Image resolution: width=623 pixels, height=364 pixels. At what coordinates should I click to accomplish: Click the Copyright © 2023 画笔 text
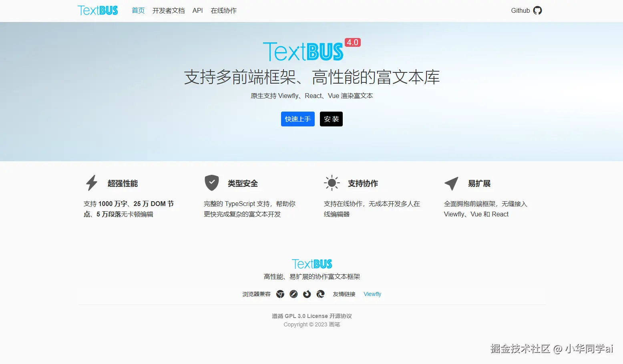point(312,324)
